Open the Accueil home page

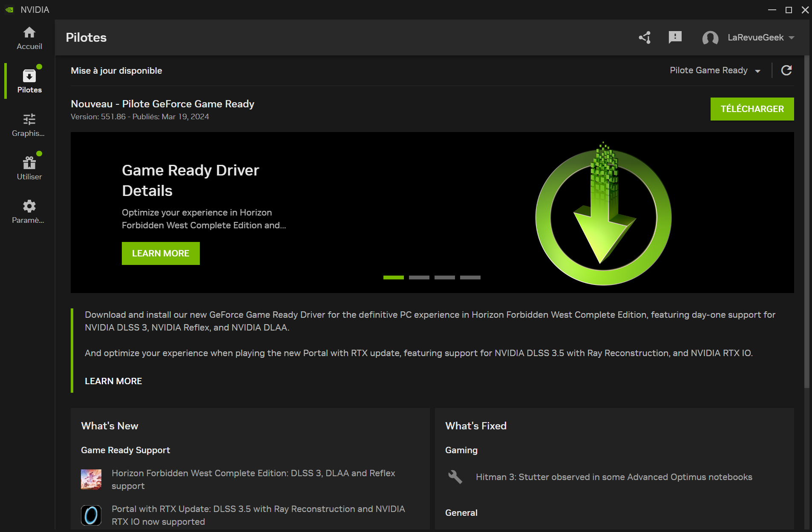(29, 38)
